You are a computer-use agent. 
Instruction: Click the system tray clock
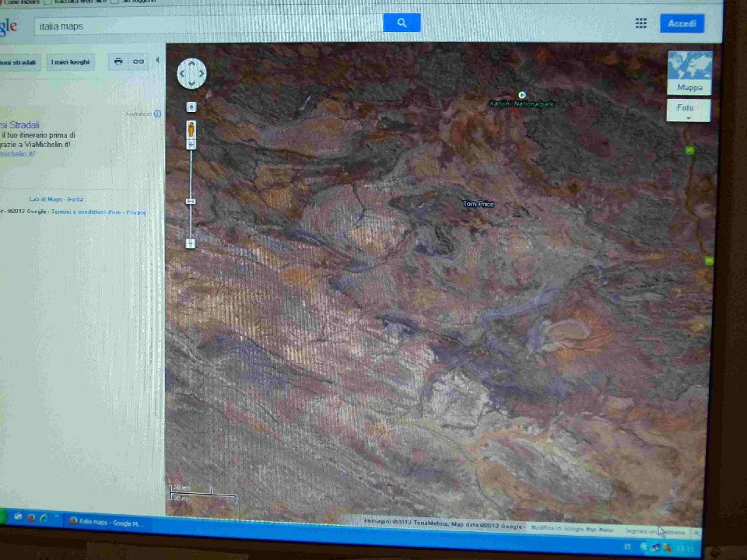(686, 548)
